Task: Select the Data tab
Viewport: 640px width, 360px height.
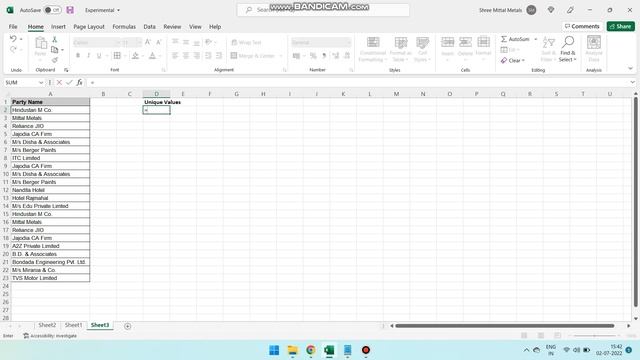Action: [149, 27]
